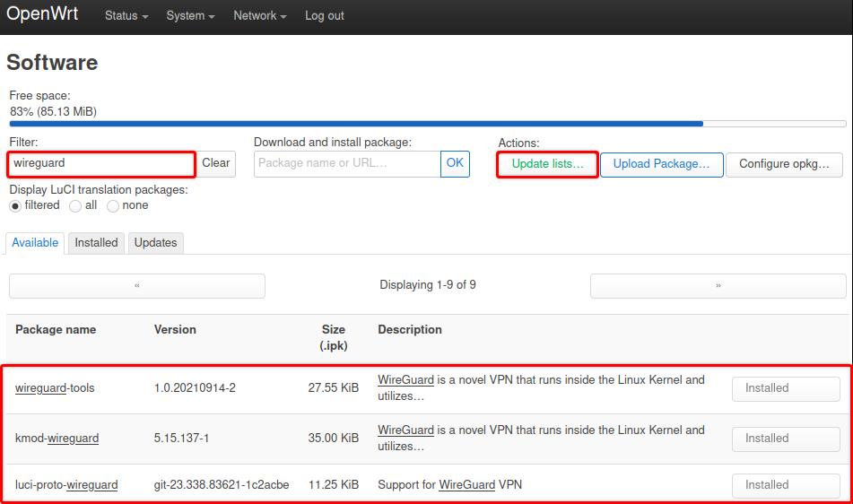Select the kmod-wireguard package name
Viewport: 853px width, 504px height.
tap(57, 439)
